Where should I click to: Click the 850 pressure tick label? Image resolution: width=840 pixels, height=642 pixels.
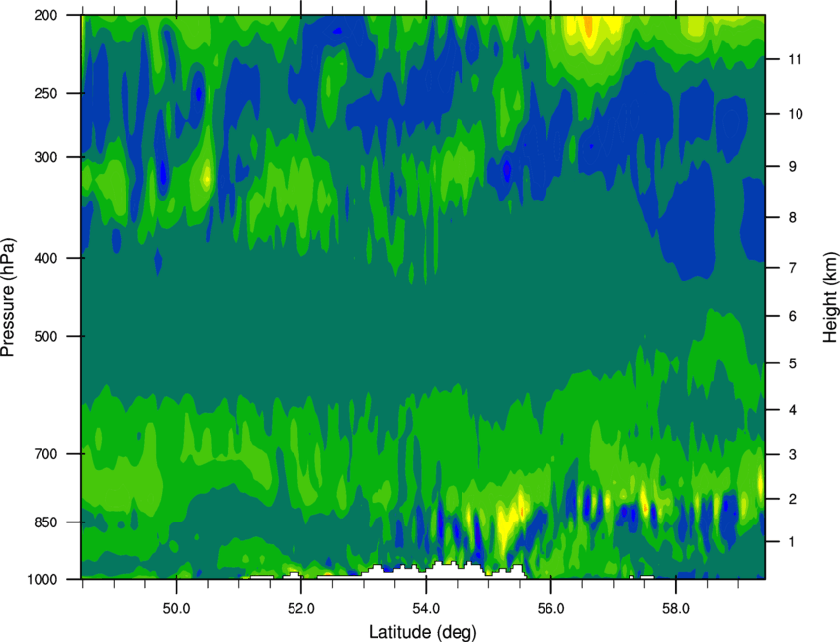pos(45,522)
